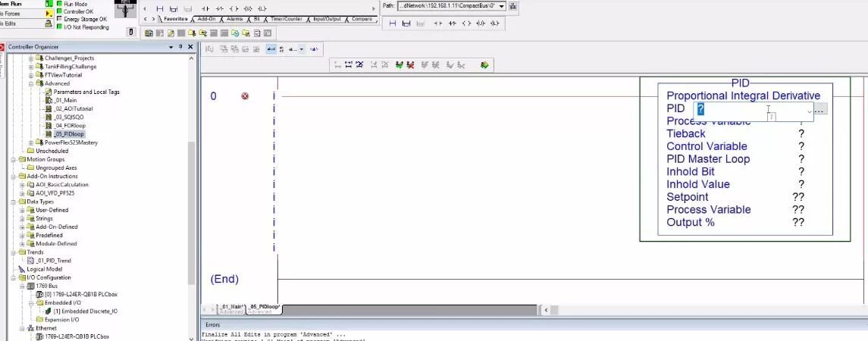
Task: Click the controller key switch icon
Action: click(x=124, y=9)
